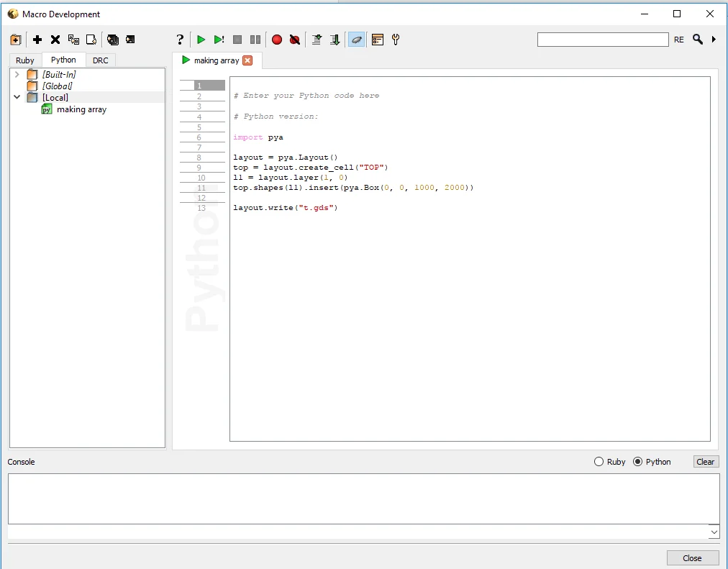
Task: Create a new macro with the plus icon
Action: tap(37, 40)
